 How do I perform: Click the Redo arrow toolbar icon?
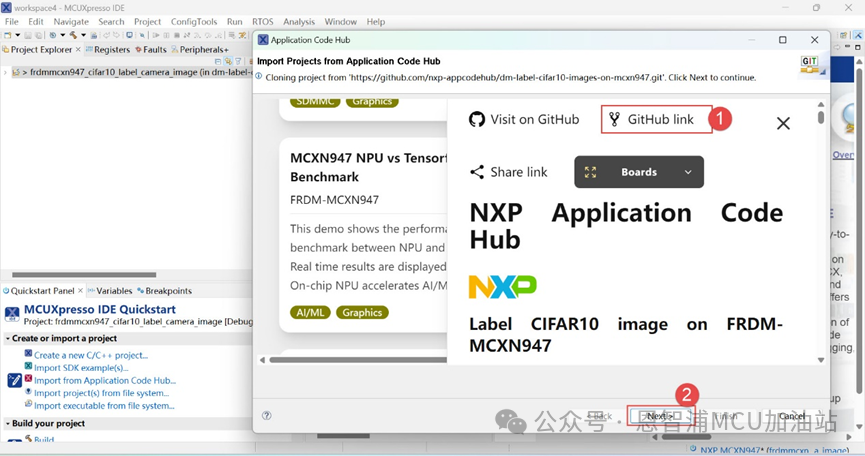click(x=116, y=35)
